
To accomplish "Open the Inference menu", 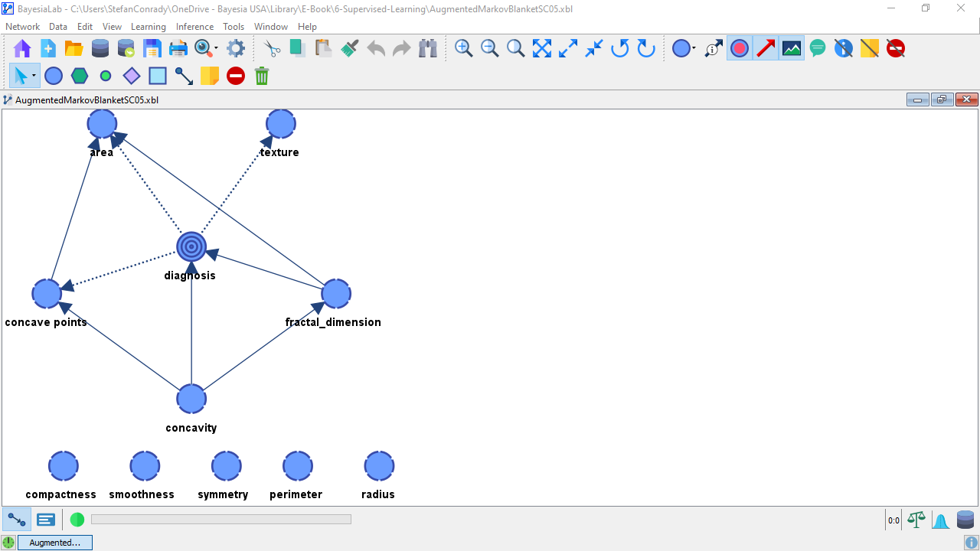I will click(x=195, y=27).
